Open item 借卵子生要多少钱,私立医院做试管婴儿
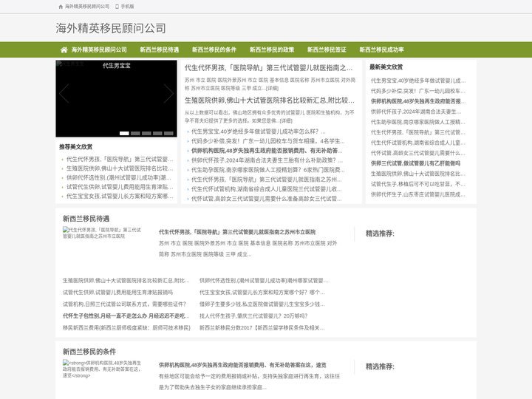The height and width of the screenshot is (399, 532). 262,304
